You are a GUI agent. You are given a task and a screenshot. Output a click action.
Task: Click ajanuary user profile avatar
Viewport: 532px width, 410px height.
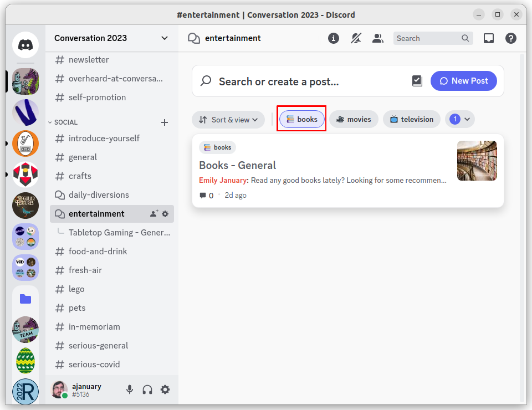[x=59, y=389]
